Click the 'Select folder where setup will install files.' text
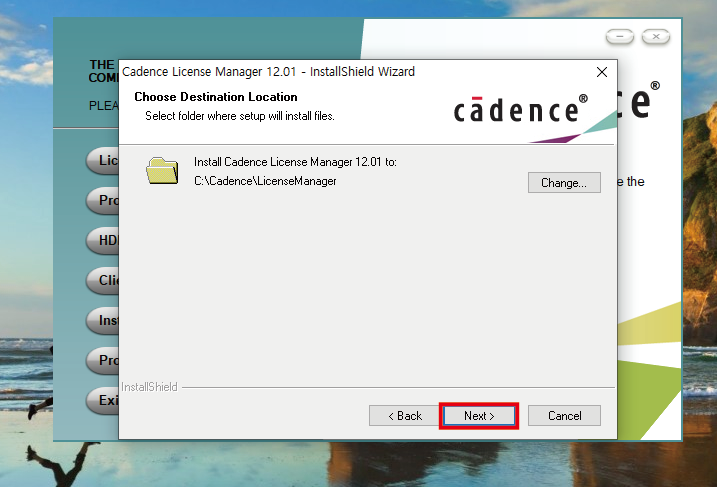717x487 pixels. pos(240,116)
